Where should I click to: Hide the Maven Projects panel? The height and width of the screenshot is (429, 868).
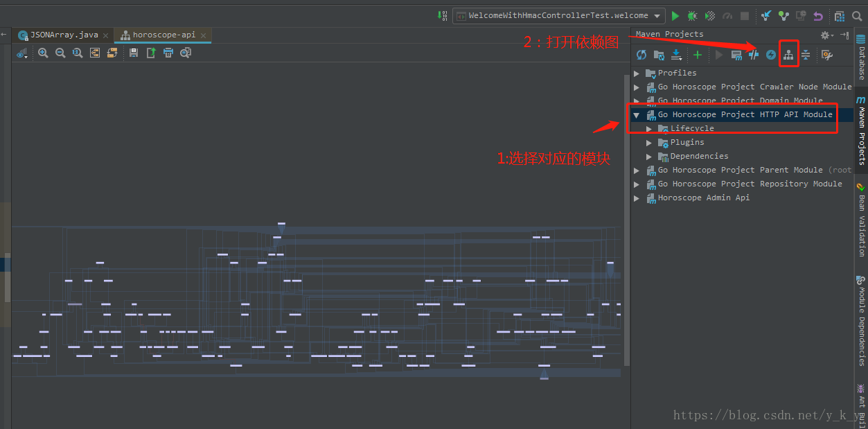point(844,35)
